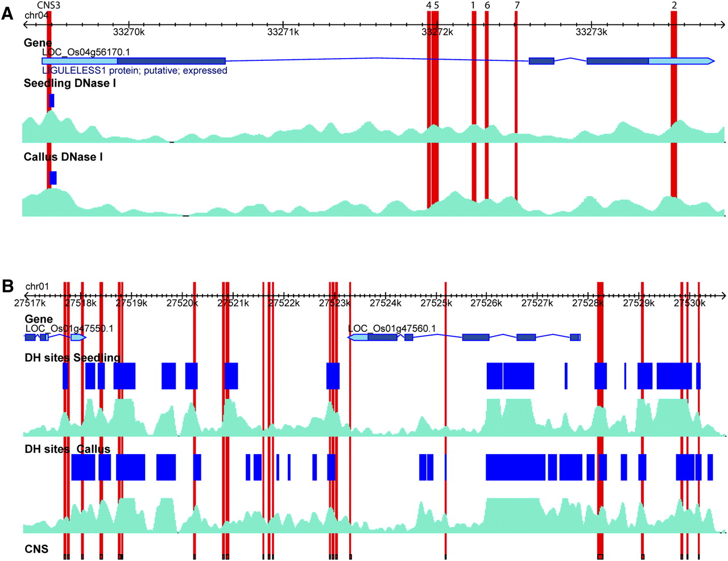Select the CNS marker labeled 7
This screenshot has height=561, width=728.
click(x=516, y=5)
